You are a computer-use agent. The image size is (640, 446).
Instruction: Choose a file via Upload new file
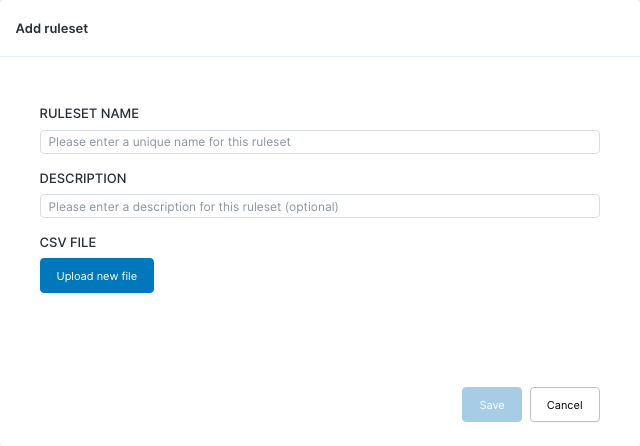tap(97, 275)
